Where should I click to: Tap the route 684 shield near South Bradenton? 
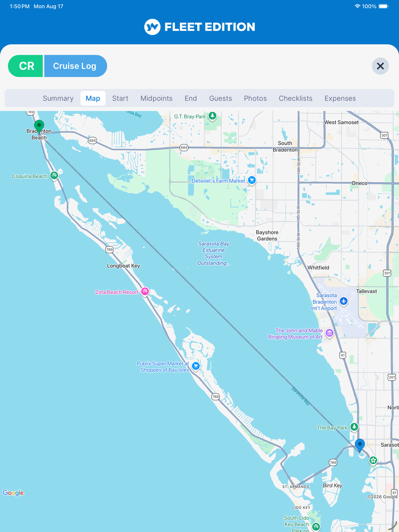tap(184, 148)
